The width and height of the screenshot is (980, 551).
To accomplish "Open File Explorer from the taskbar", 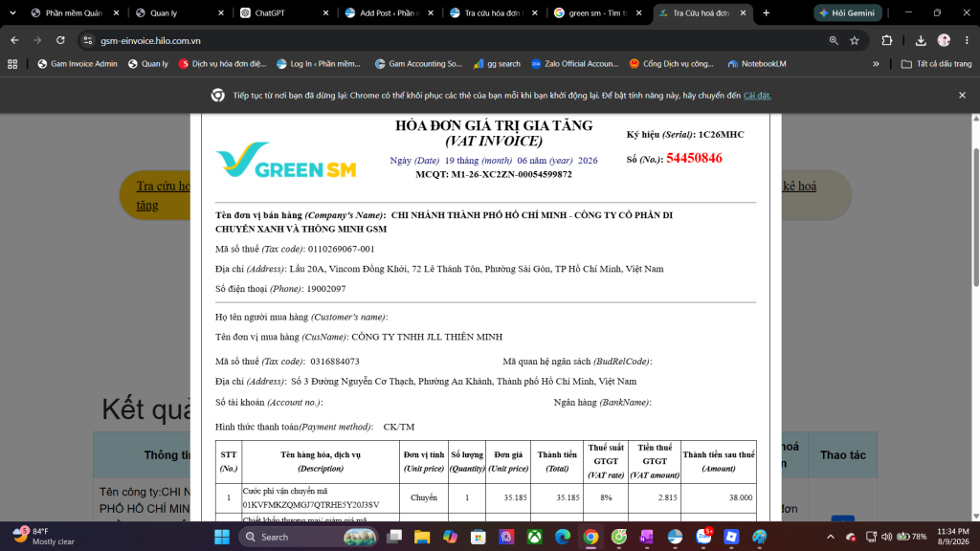I will point(422,537).
